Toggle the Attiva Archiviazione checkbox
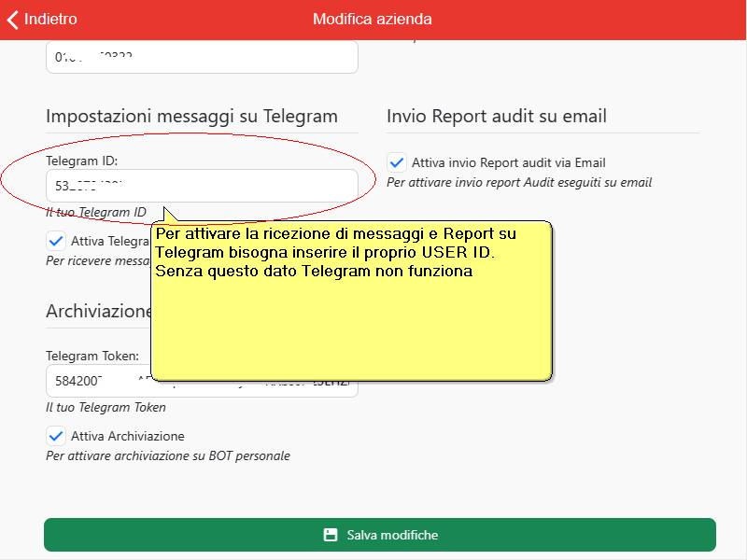 56,436
